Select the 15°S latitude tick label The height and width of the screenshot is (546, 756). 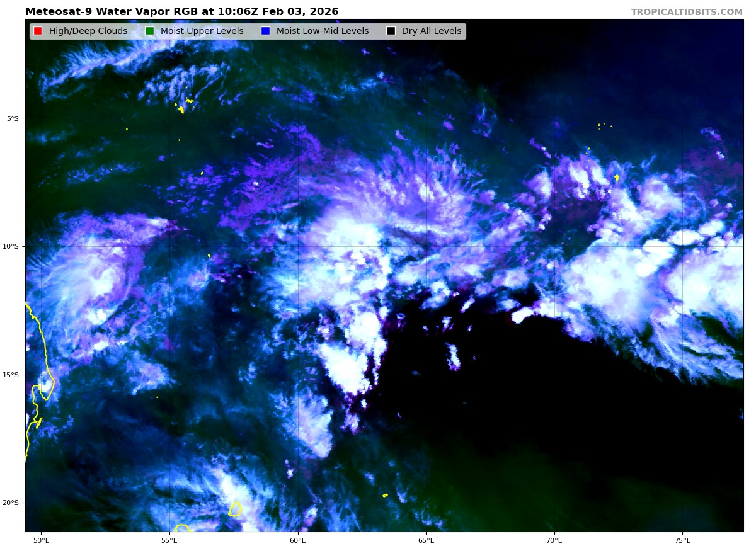11,375
